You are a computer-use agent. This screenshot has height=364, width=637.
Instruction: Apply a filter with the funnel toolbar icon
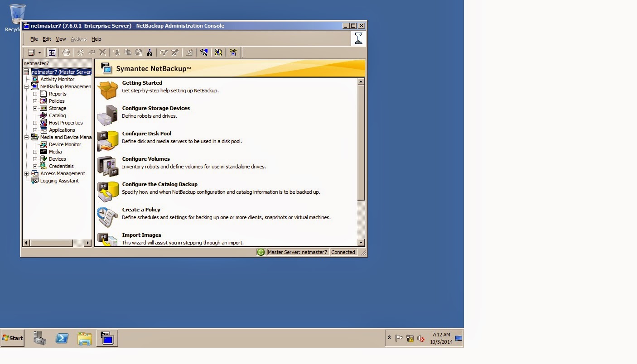[x=164, y=52]
